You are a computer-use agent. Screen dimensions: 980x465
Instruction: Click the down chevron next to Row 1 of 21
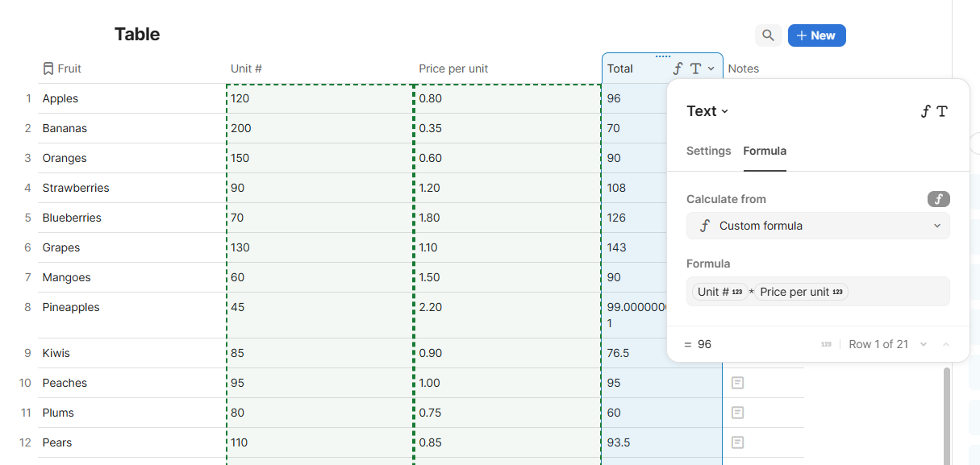point(923,344)
